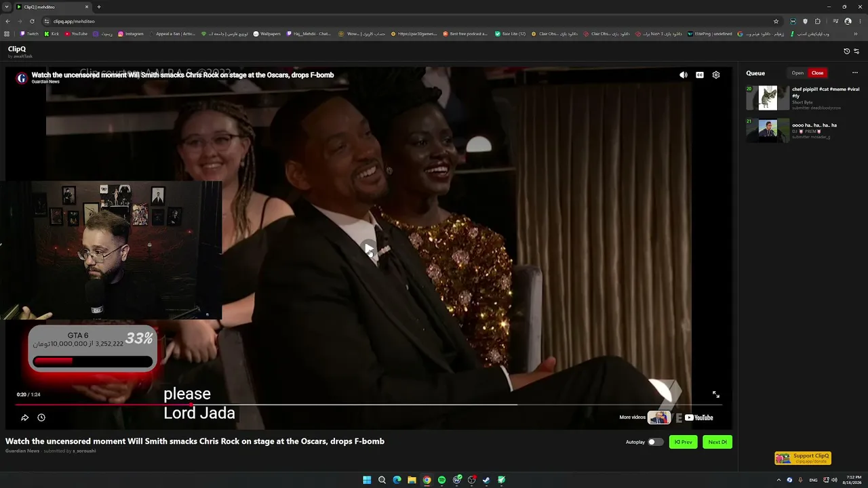
Task: Click the green Prev button
Action: [x=683, y=442]
